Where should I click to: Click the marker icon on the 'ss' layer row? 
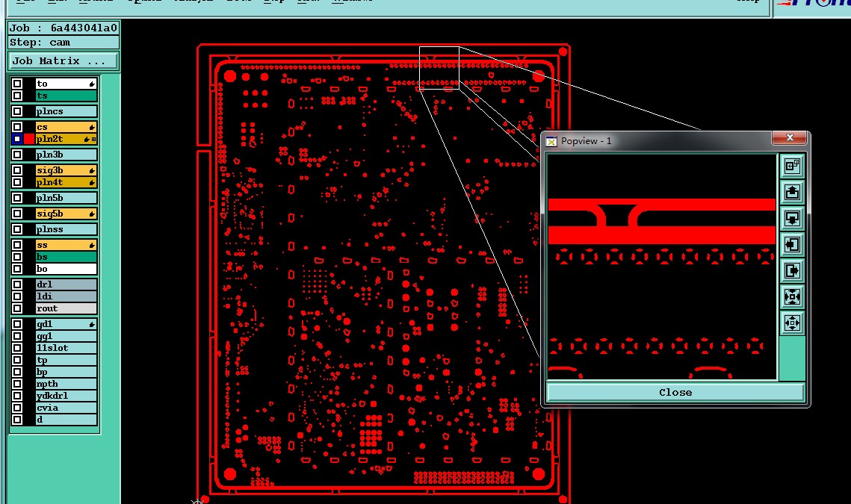(92, 245)
